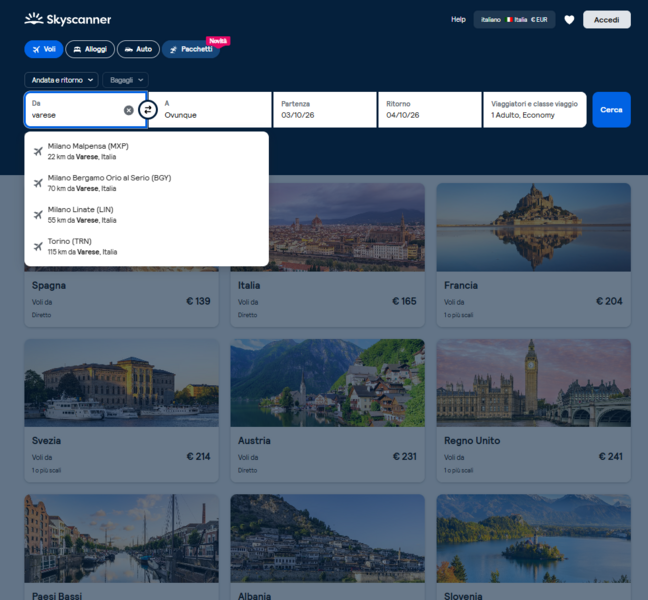The image size is (648, 600).
Task: Open the Austria destination card
Action: point(328,411)
